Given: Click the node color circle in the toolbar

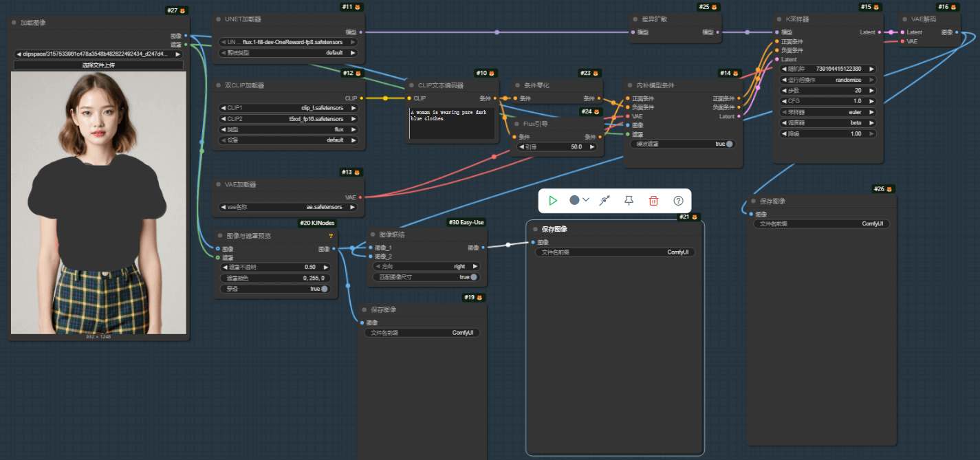Looking at the screenshot, I should 574,200.
